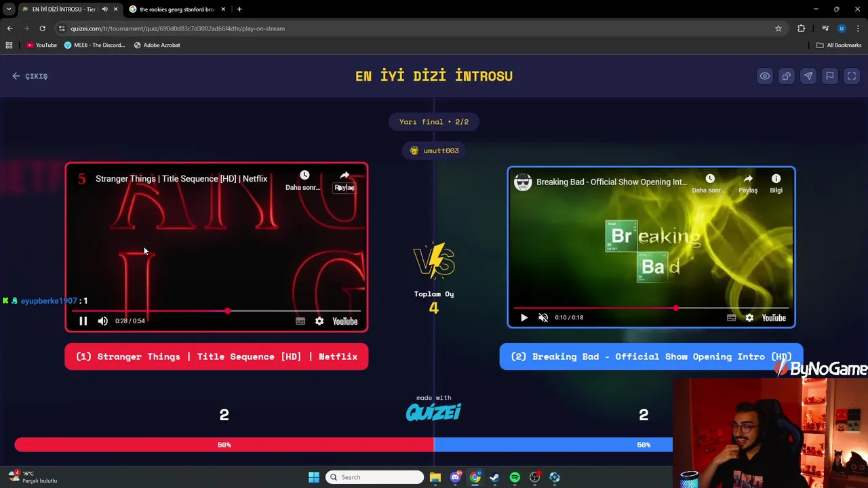
Task: Click the copy link icon in header
Action: click(787, 76)
